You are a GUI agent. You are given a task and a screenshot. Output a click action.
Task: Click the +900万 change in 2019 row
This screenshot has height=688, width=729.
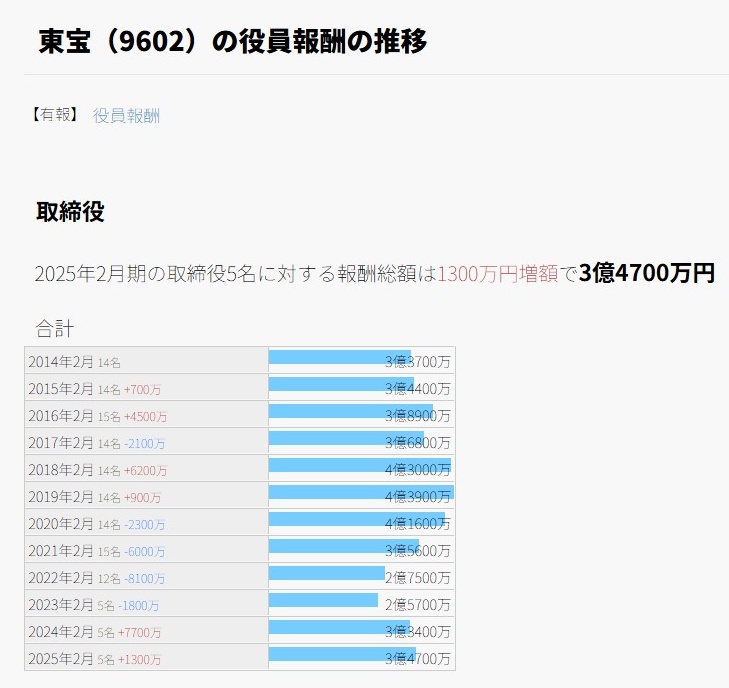tap(142, 497)
